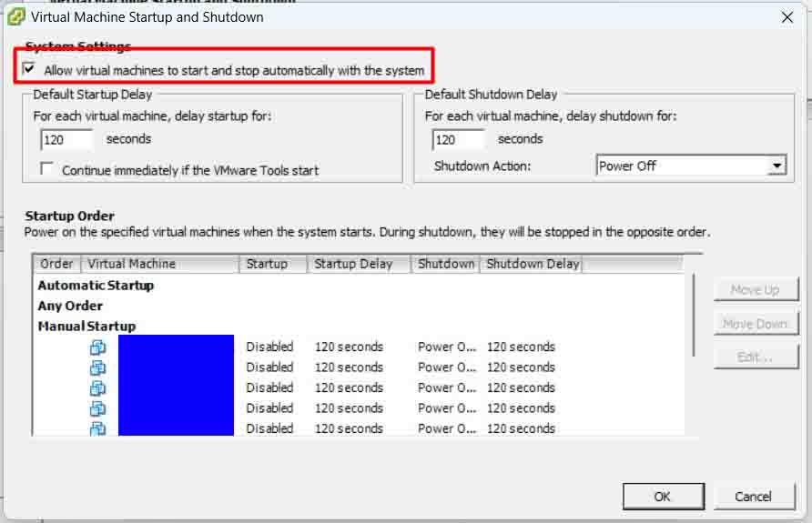Click the shutdown delay seconds input field

click(x=459, y=140)
